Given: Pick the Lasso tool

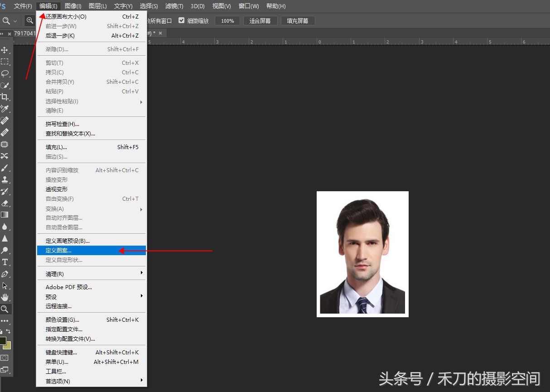Looking at the screenshot, I should (x=5, y=73).
